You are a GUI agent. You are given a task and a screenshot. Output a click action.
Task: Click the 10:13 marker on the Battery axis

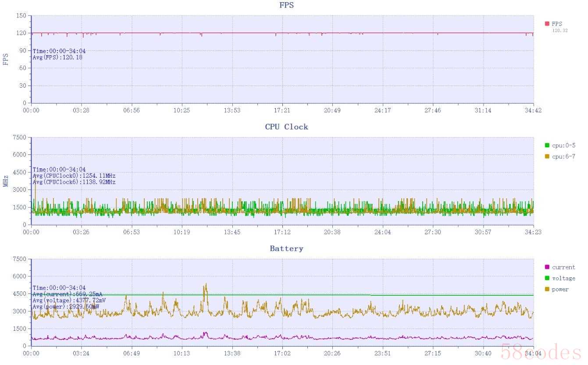click(182, 353)
